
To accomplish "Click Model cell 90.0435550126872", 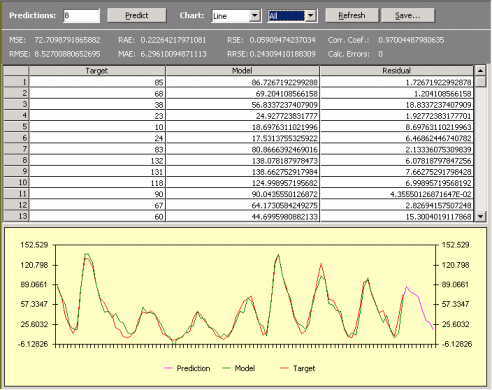I will [242, 194].
